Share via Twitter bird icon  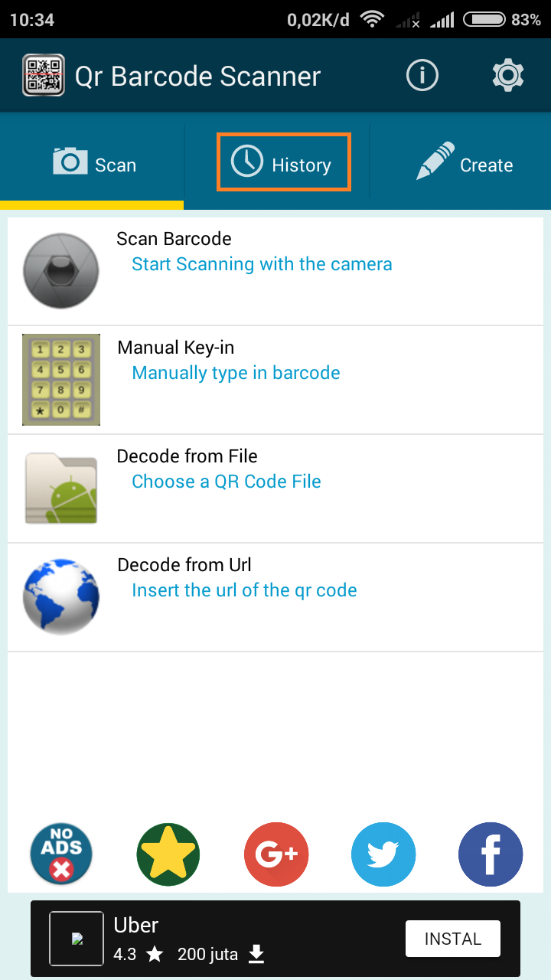383,854
